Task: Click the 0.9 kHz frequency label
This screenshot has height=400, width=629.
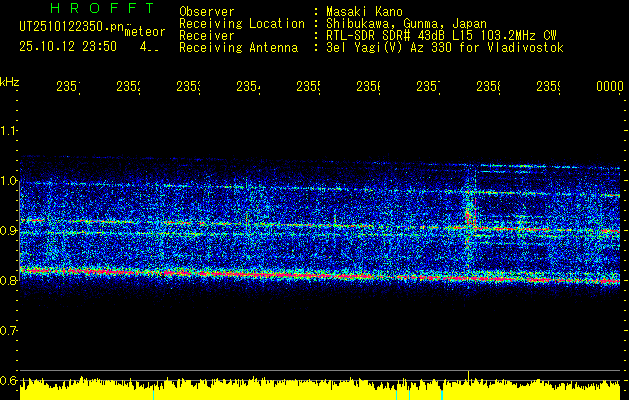Action: [x=8, y=231]
